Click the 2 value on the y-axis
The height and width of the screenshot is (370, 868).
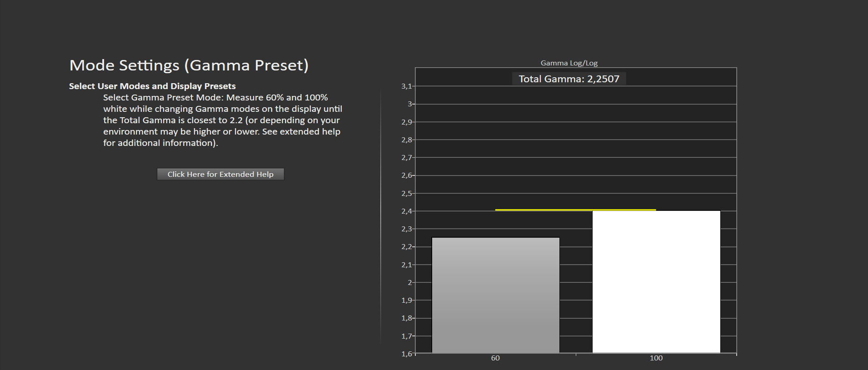[x=409, y=282]
